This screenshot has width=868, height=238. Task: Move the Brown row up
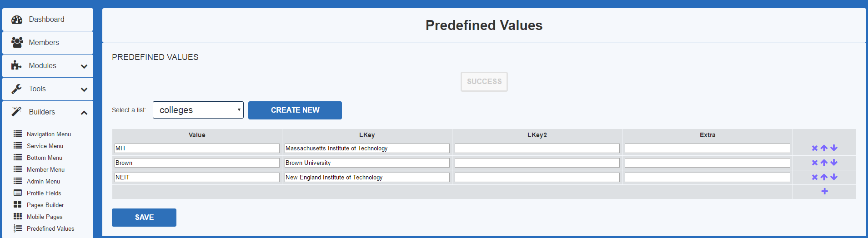pos(824,163)
